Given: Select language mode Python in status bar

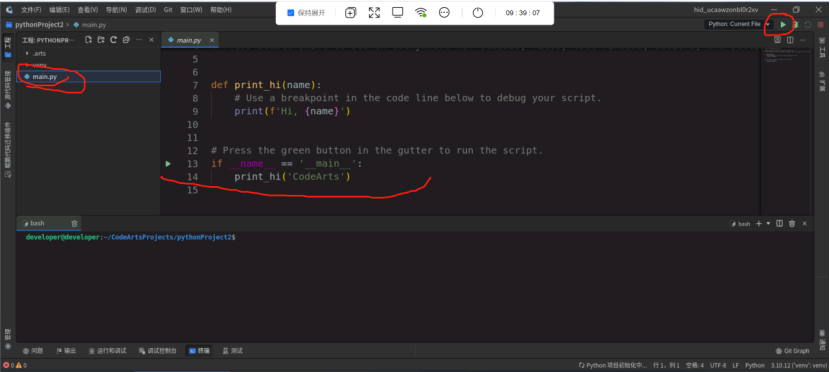Looking at the screenshot, I should click(755, 365).
